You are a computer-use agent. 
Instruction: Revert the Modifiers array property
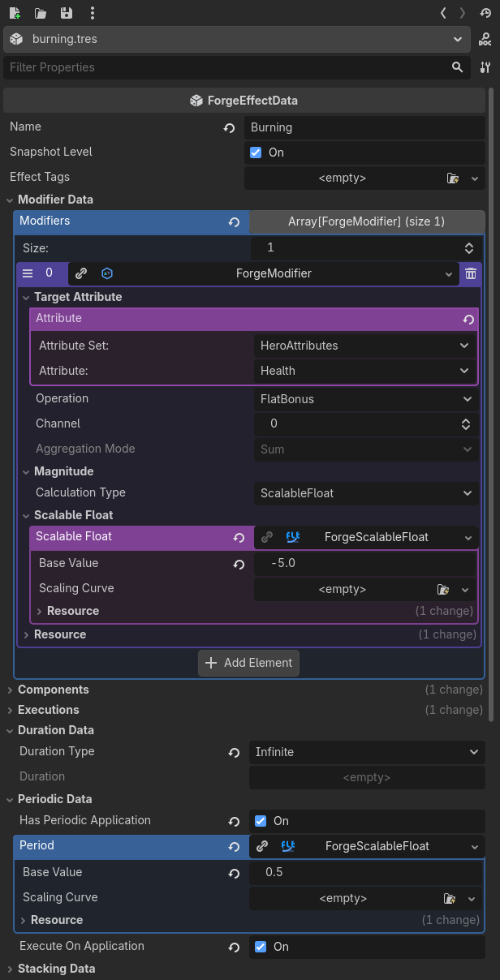(x=235, y=222)
